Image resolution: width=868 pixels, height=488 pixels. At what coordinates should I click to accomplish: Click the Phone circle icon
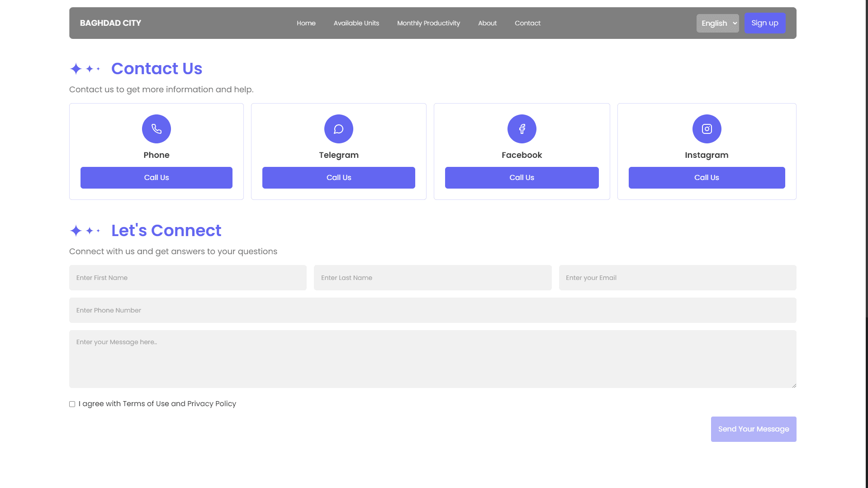click(157, 129)
